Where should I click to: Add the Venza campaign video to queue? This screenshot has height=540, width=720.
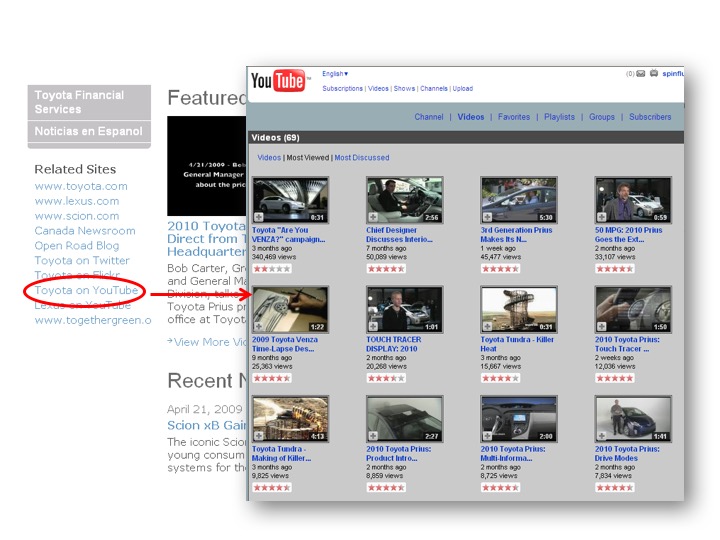tap(259, 216)
